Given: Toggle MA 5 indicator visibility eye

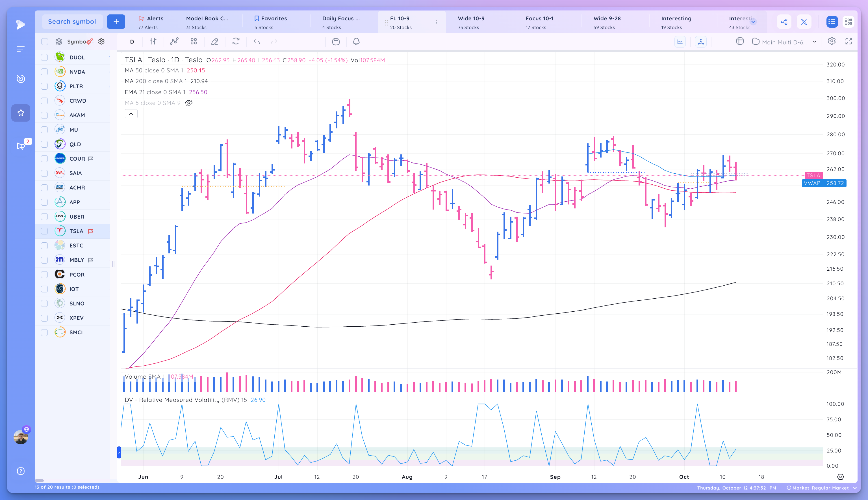Looking at the screenshot, I should tap(189, 103).
